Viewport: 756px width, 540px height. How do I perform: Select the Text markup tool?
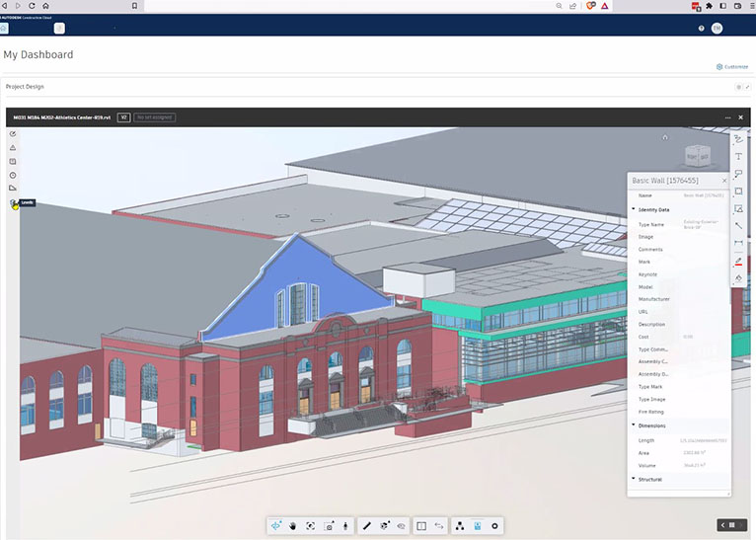738,156
